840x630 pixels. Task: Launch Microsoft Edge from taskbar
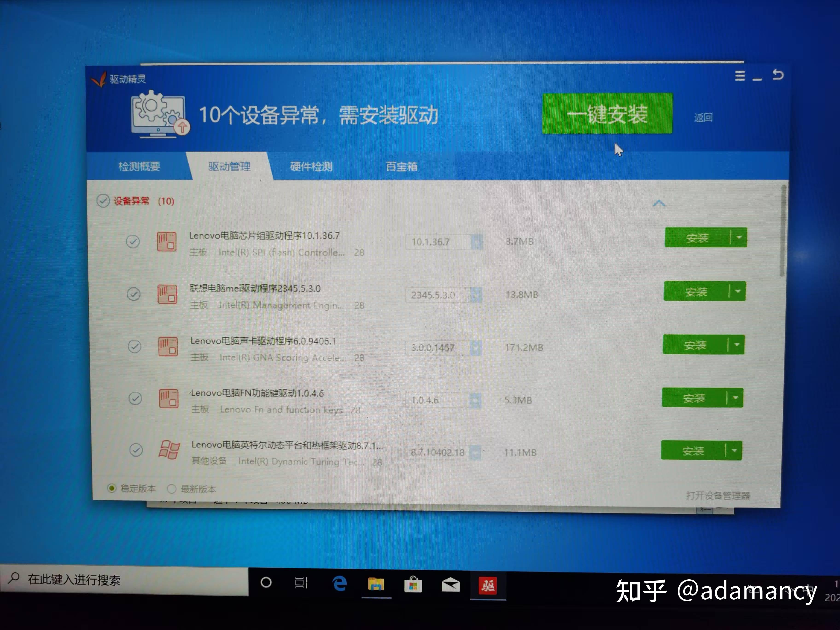(x=339, y=584)
